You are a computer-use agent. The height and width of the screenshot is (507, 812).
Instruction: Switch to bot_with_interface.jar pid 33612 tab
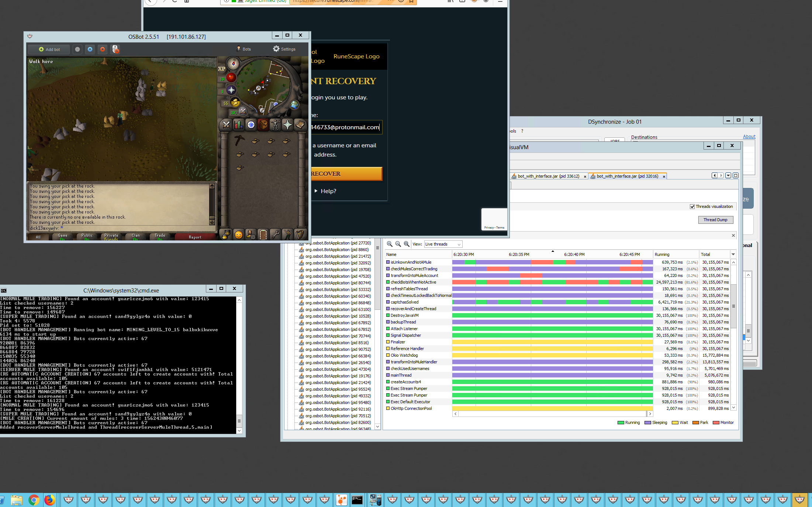tap(548, 176)
